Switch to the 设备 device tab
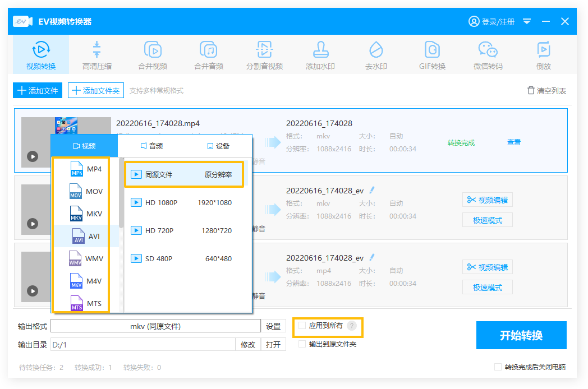Image resolution: width=588 pixels, height=389 pixels. [218, 146]
